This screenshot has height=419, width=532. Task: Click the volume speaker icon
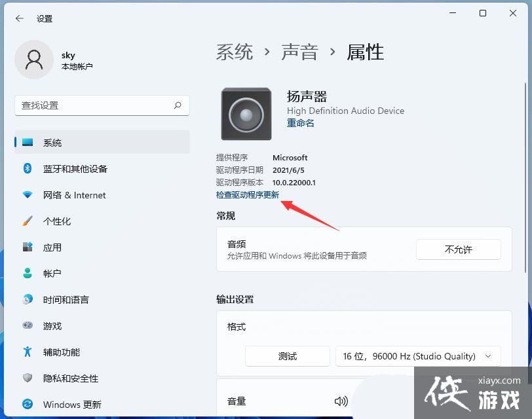(341, 401)
